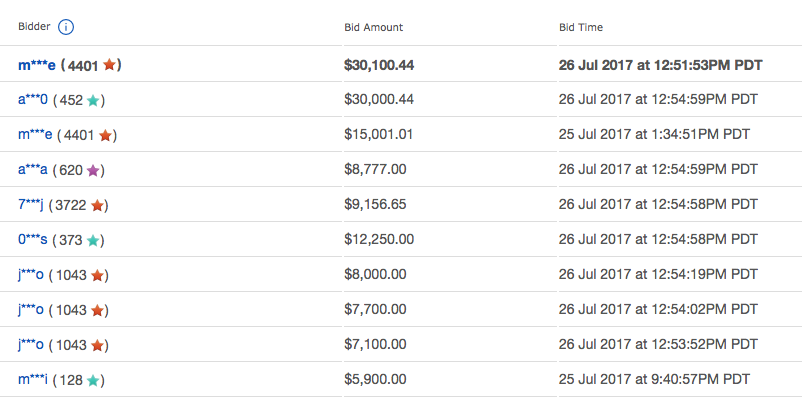Click the Bid Time column header
The width and height of the screenshot is (802, 401).
pyautogui.click(x=581, y=28)
